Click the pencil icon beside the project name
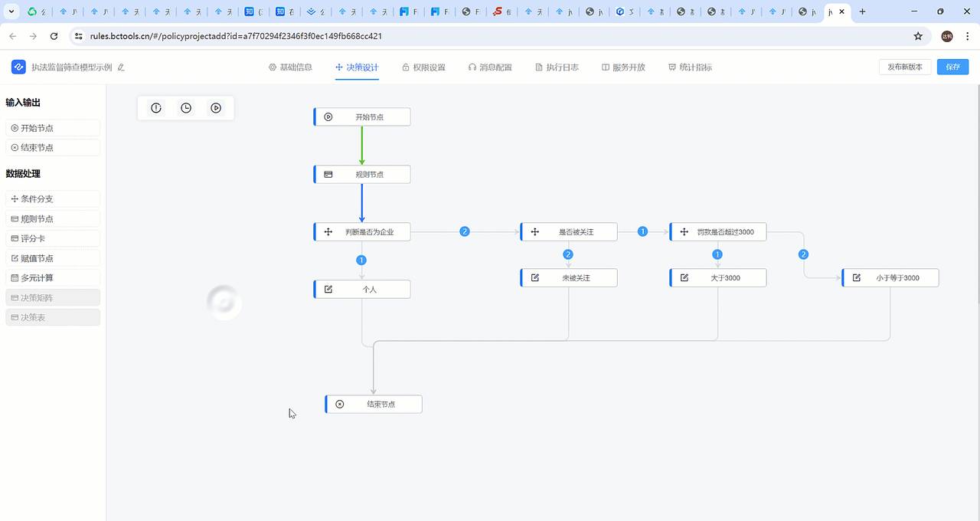 (121, 67)
